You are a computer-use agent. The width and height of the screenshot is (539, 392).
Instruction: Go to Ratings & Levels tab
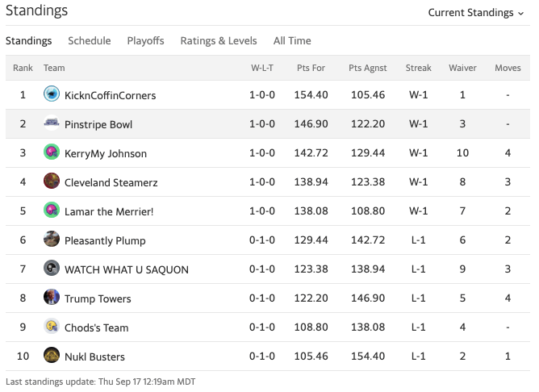pos(219,40)
